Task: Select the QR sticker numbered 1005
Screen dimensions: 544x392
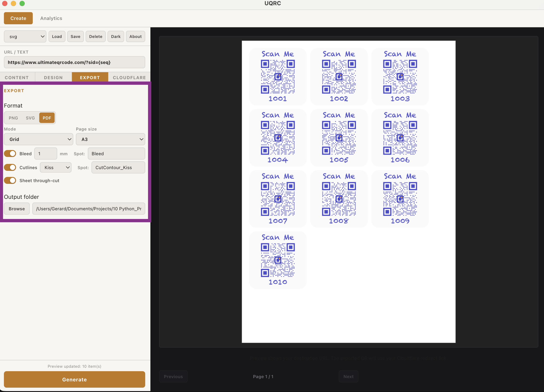Action: (339, 138)
